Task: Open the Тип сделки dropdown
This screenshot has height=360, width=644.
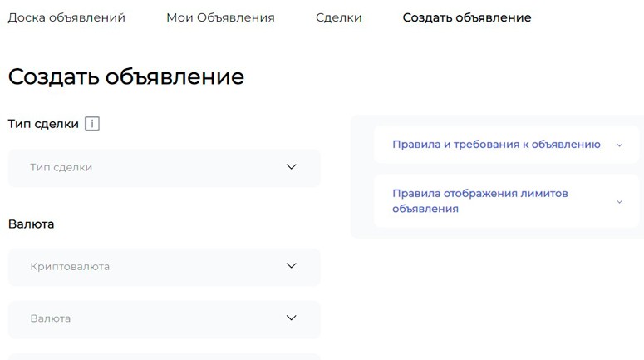Action: pos(165,168)
